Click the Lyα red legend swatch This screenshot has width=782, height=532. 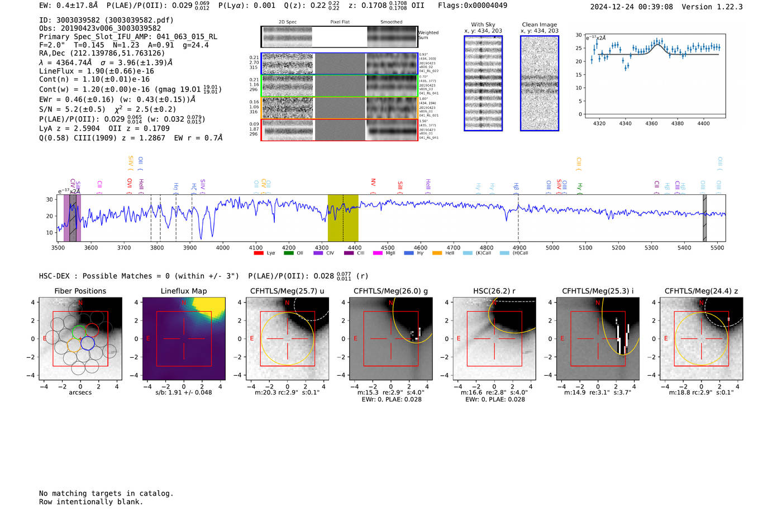pyautogui.click(x=259, y=253)
